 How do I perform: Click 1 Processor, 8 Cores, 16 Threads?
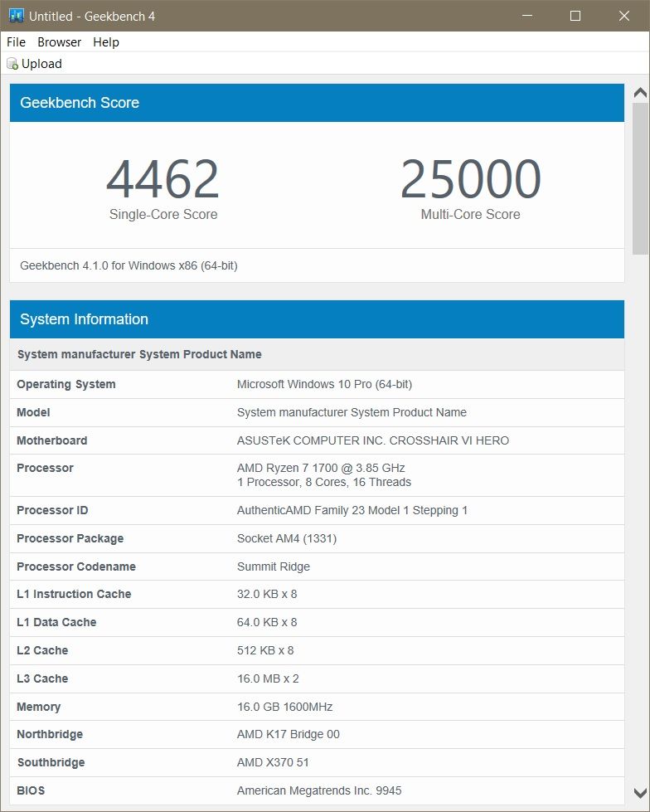(324, 482)
